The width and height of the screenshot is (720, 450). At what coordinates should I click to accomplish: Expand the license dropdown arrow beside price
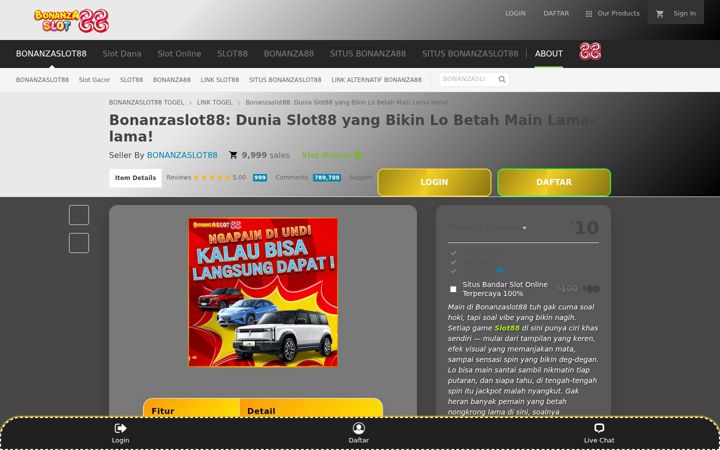tap(524, 228)
